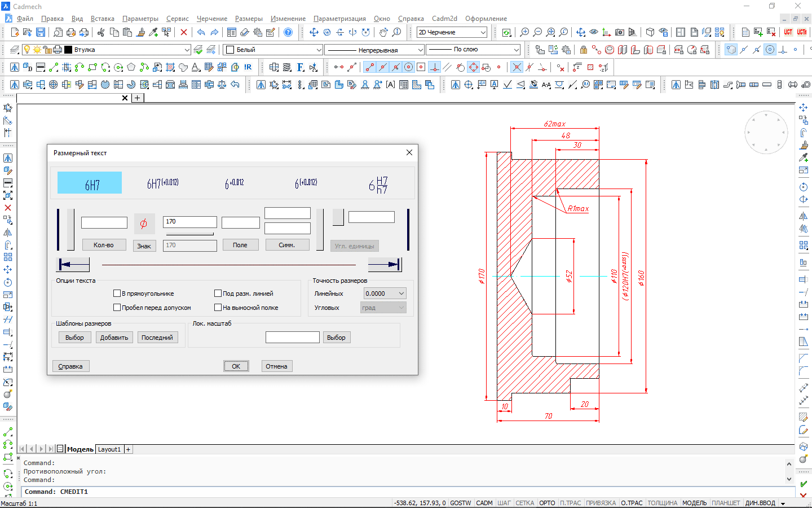The image size is (812, 508).
Task: Click the dimension value field showing 170
Action: pos(189,222)
